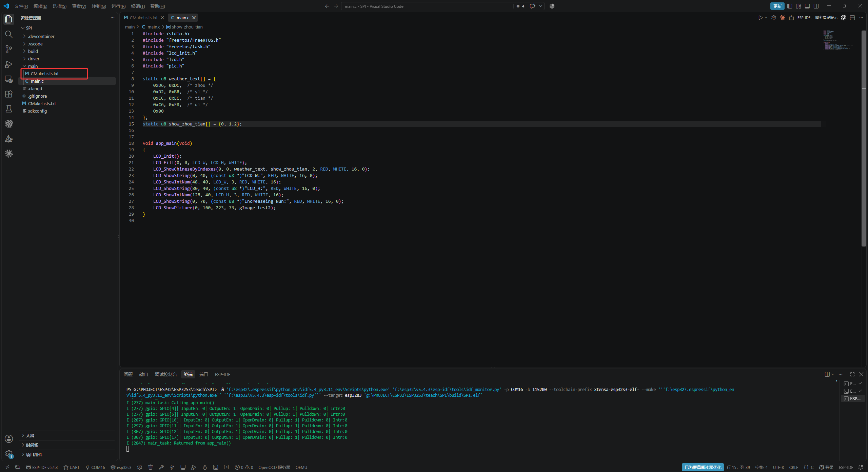Click ESP-IDF: 搜索错误提示 in editor toolbar

point(817,18)
